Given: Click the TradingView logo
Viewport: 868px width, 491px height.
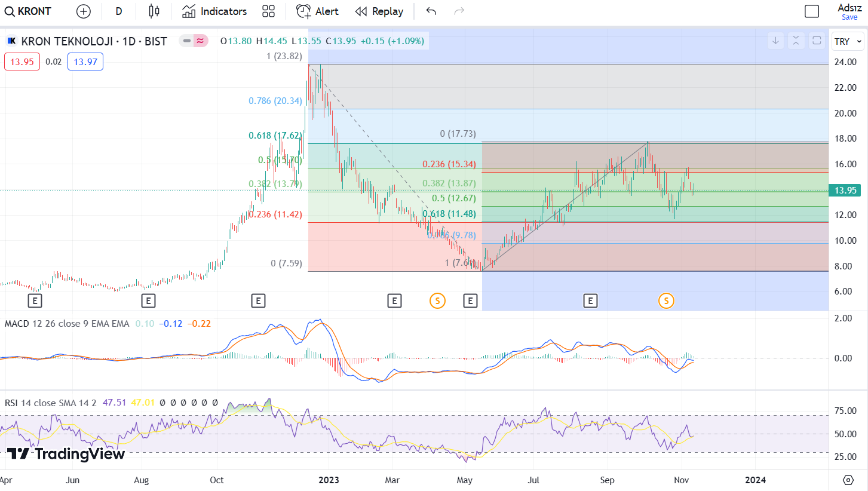Looking at the screenshot, I should (x=66, y=453).
